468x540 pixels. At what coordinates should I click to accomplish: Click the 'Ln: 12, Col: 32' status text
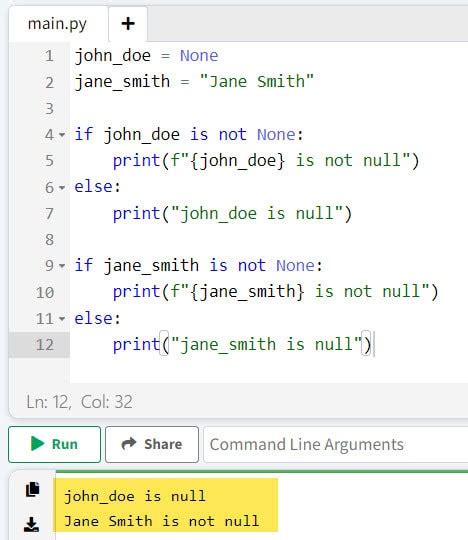pos(80,402)
